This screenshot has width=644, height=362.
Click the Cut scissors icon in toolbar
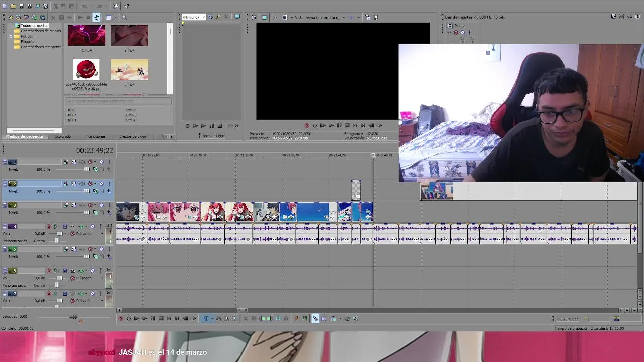tap(56, 6)
